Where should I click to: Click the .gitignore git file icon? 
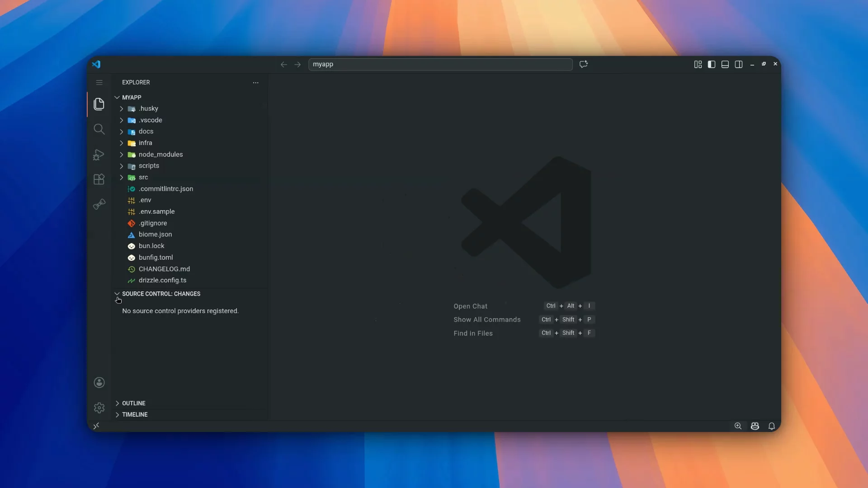(132, 223)
